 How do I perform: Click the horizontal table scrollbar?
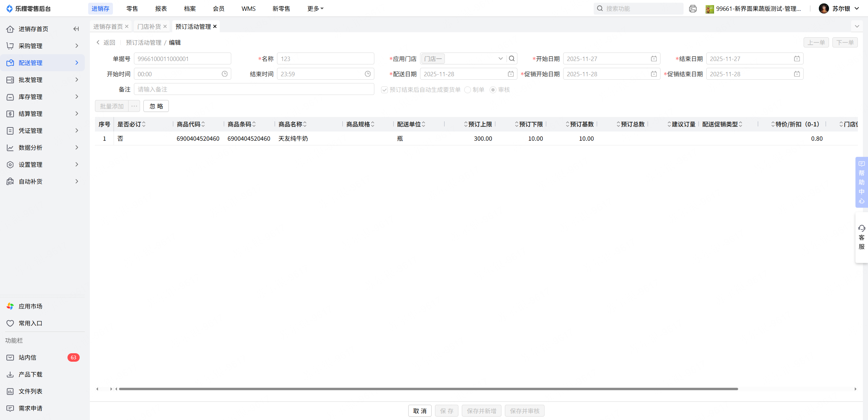click(428, 389)
